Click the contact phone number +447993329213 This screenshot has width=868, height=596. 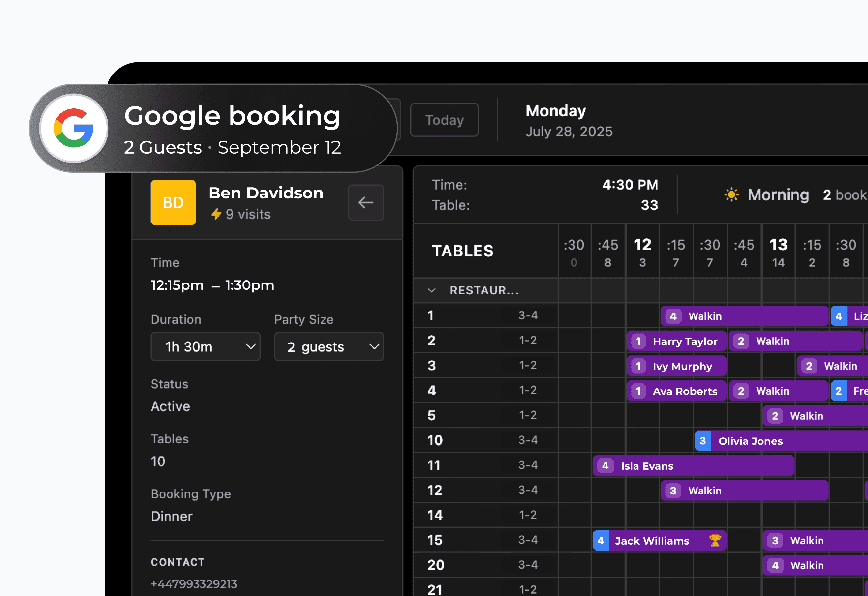pos(194,584)
